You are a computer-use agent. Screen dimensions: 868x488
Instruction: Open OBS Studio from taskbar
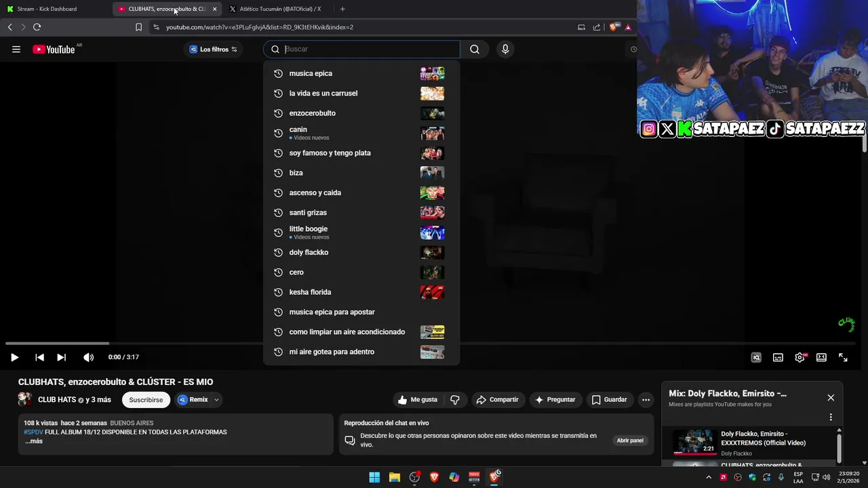414,477
